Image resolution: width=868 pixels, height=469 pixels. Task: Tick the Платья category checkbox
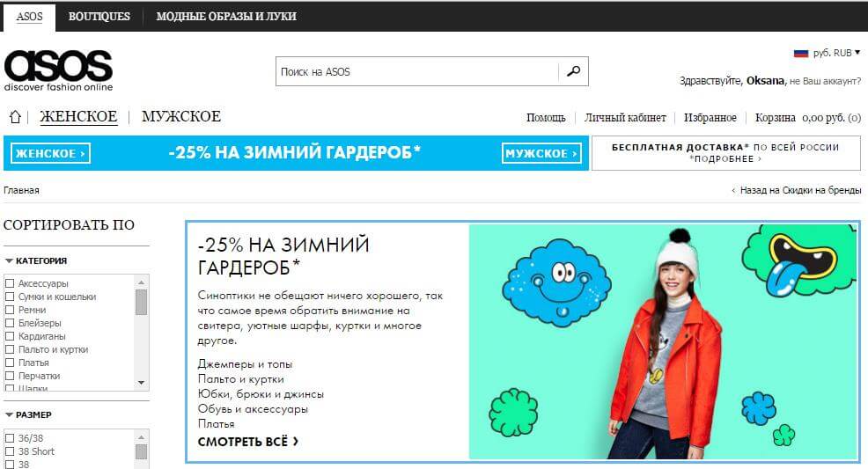tap(10, 363)
